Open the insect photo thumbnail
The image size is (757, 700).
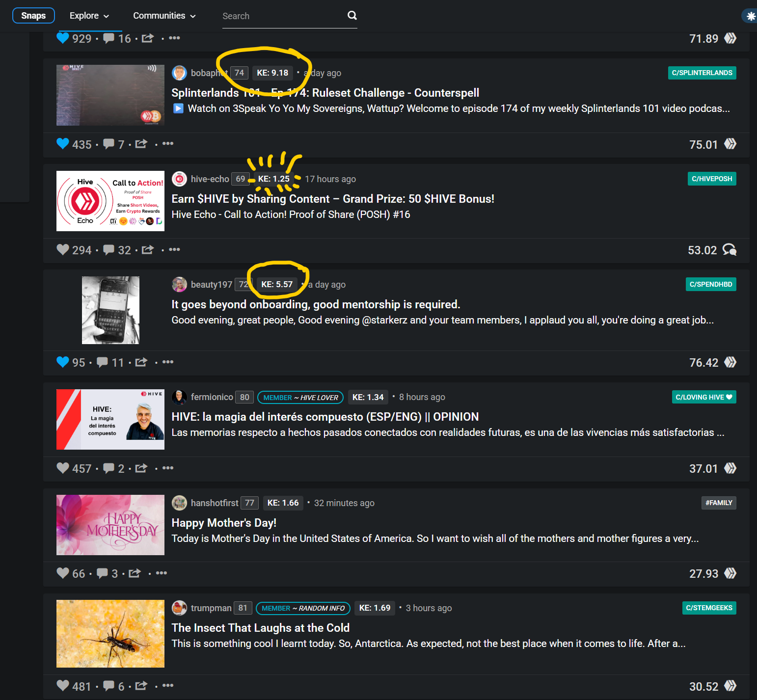110,634
